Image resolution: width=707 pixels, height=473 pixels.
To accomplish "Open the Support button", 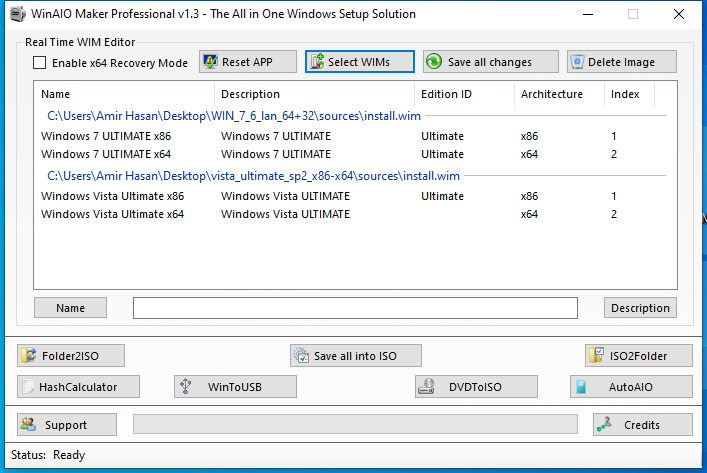I will point(67,424).
